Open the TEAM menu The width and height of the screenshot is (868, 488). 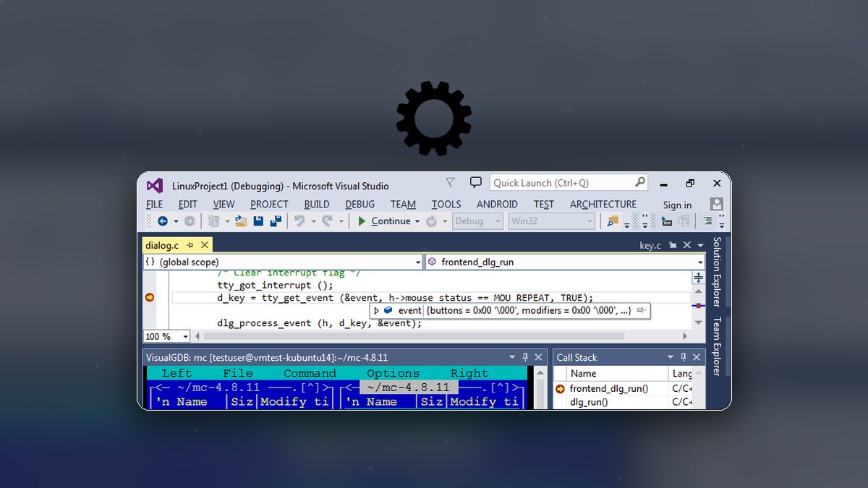pyautogui.click(x=403, y=205)
